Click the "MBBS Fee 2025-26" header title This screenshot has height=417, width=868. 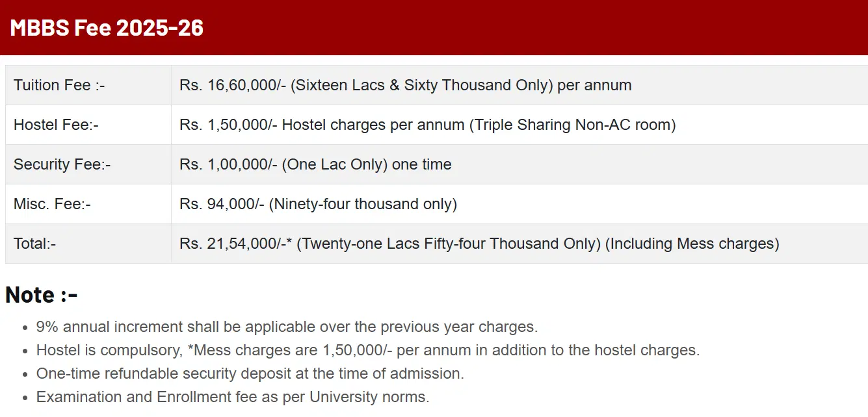click(107, 28)
